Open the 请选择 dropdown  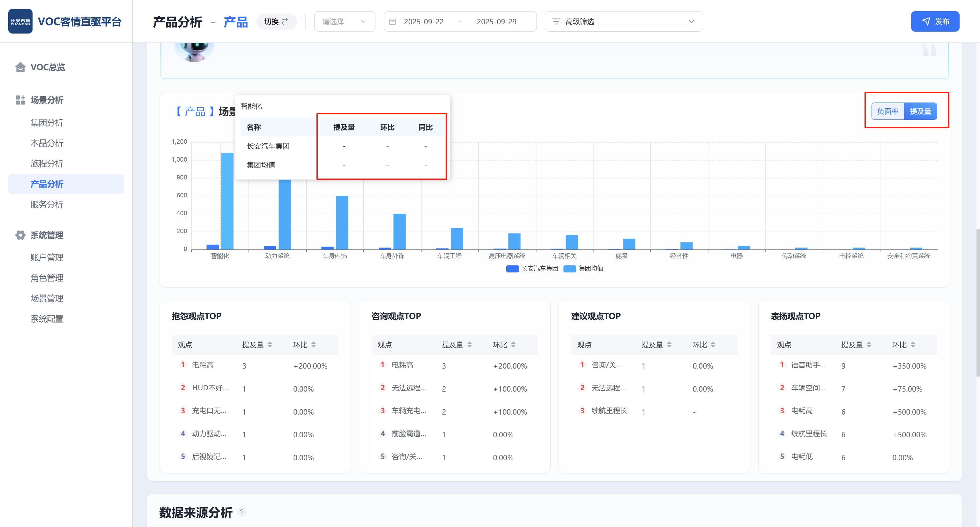pos(344,22)
